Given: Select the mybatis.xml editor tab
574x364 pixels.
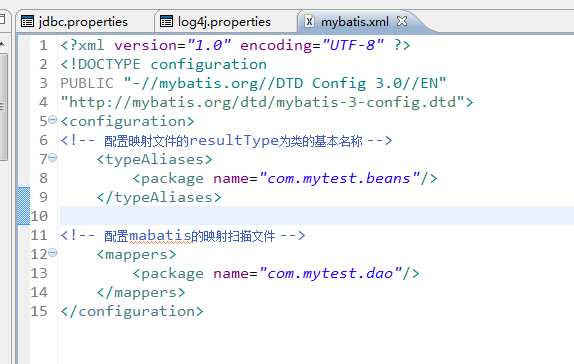Looking at the screenshot, I should (354, 22).
